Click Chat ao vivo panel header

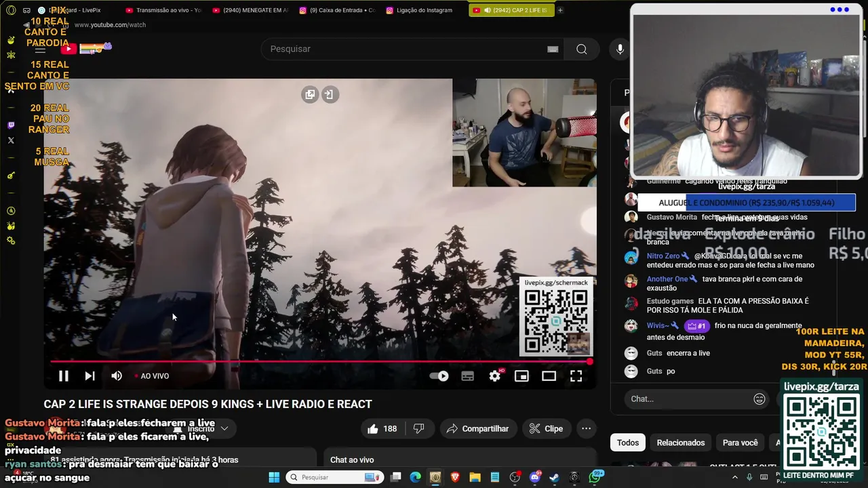(x=352, y=460)
